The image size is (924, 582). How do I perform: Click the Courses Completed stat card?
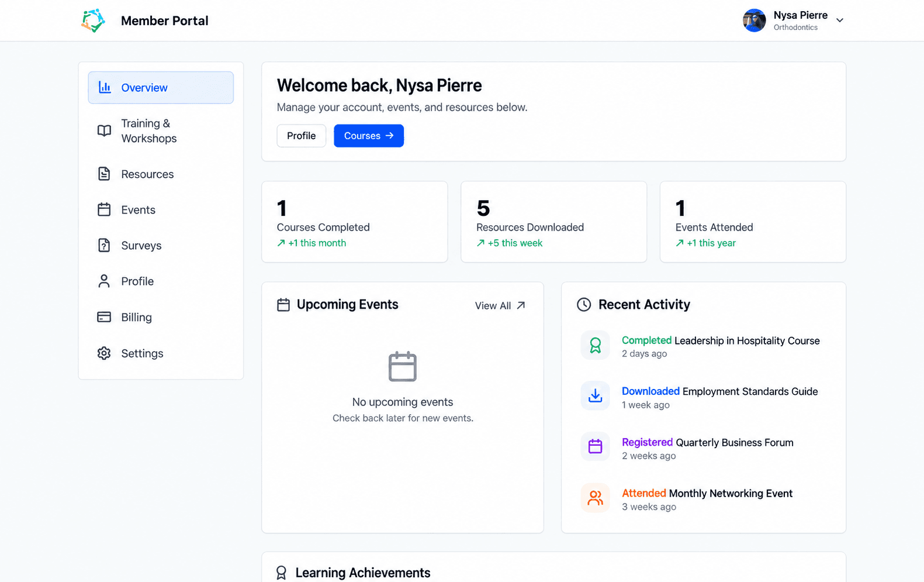355,222
